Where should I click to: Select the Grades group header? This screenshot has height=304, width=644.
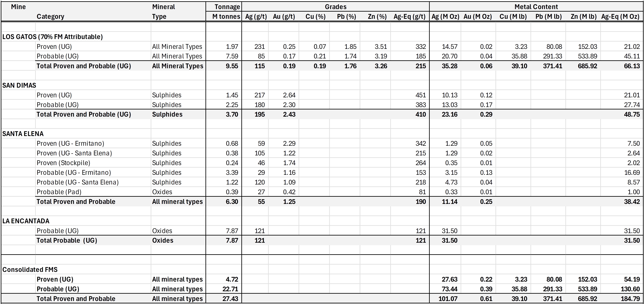pyautogui.click(x=335, y=7)
